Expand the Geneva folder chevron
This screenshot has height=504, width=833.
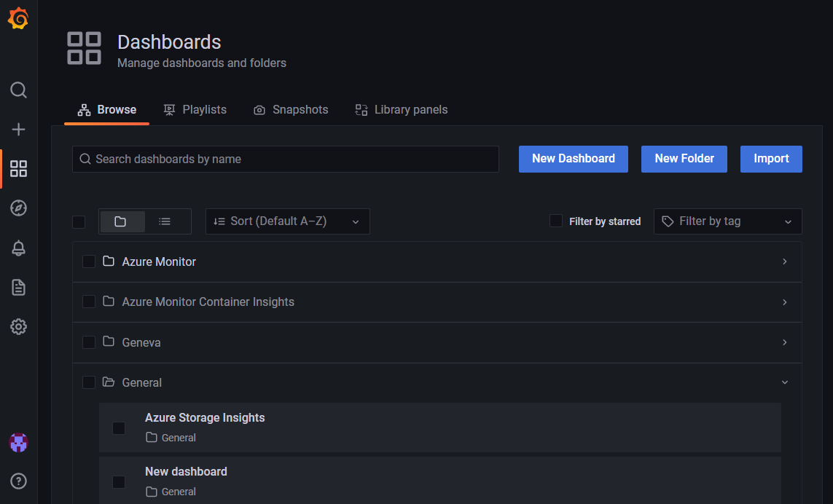pos(784,342)
